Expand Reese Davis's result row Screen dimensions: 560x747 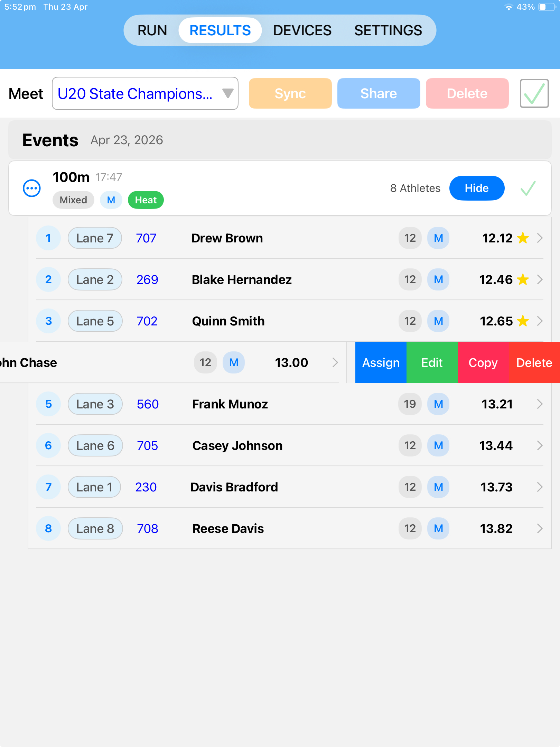[540, 528]
